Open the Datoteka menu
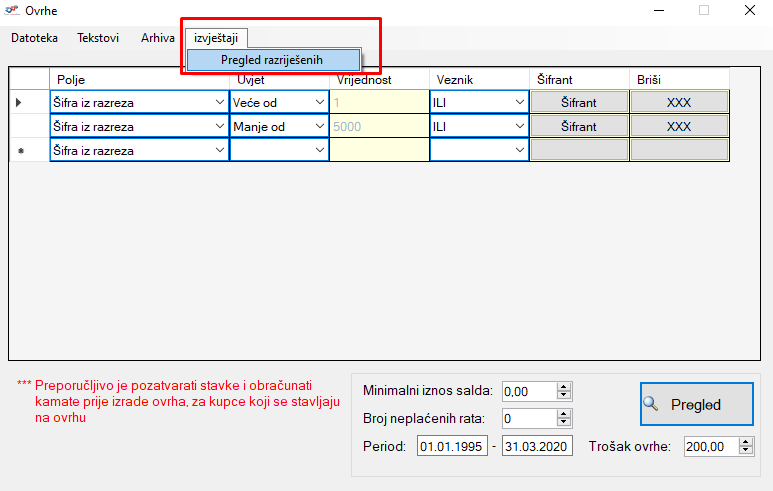Viewport: 773px width, 491px height. pos(34,38)
